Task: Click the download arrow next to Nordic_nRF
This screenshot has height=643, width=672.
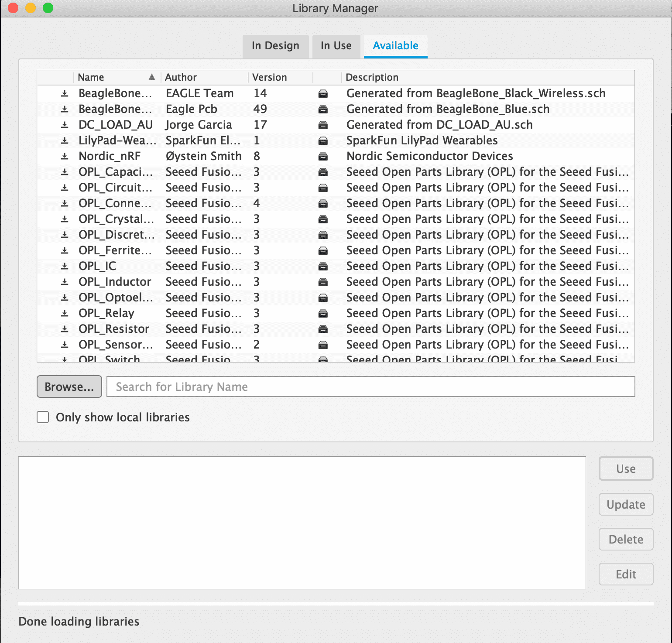Action: (x=65, y=156)
